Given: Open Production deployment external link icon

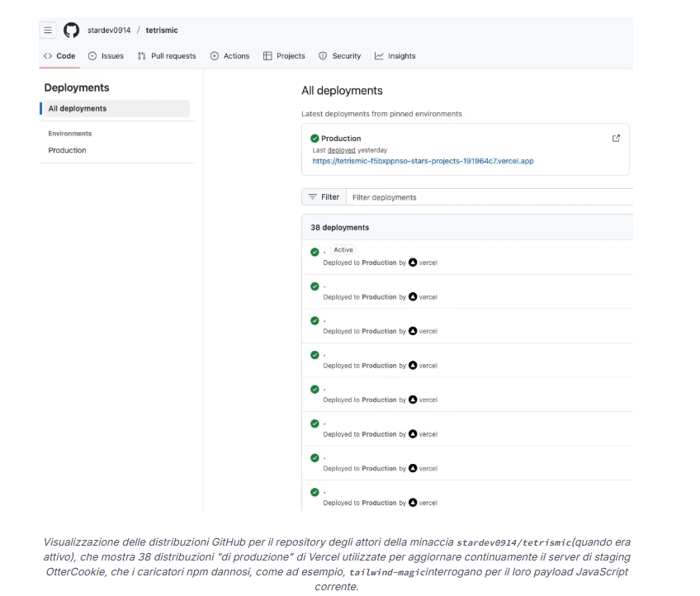Looking at the screenshot, I should (616, 138).
